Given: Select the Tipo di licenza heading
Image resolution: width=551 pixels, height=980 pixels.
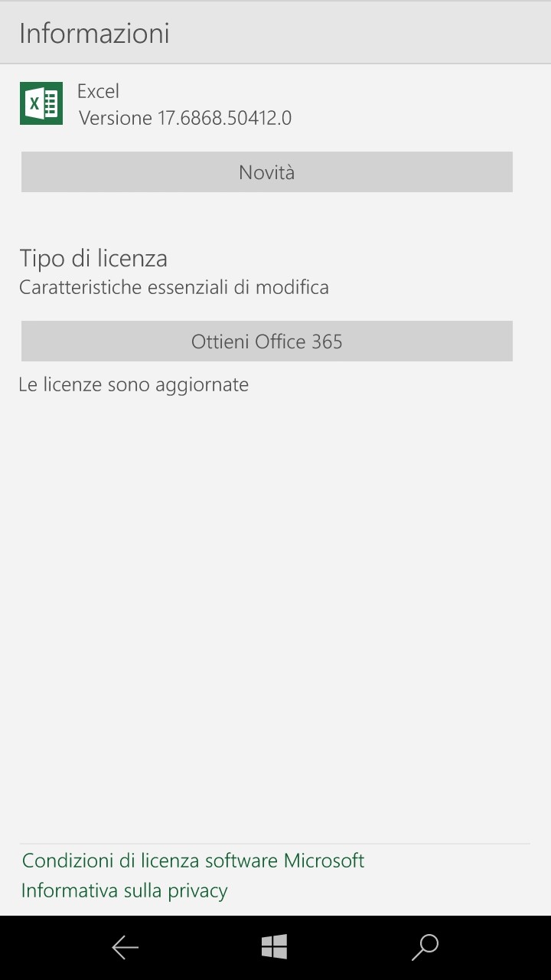Looking at the screenshot, I should pos(93,258).
